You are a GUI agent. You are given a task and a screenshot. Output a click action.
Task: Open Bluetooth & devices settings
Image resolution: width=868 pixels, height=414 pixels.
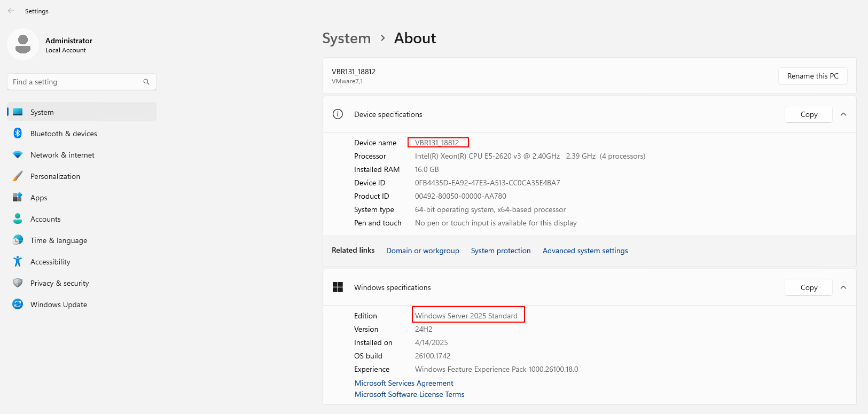pyautogui.click(x=82, y=134)
